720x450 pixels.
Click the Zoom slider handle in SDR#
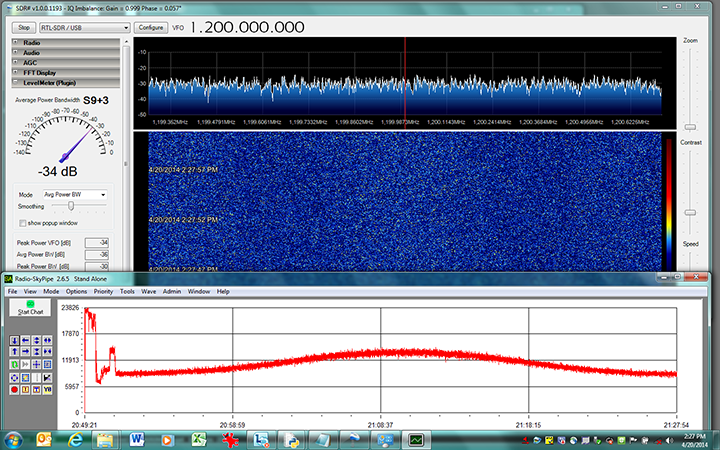click(690, 127)
